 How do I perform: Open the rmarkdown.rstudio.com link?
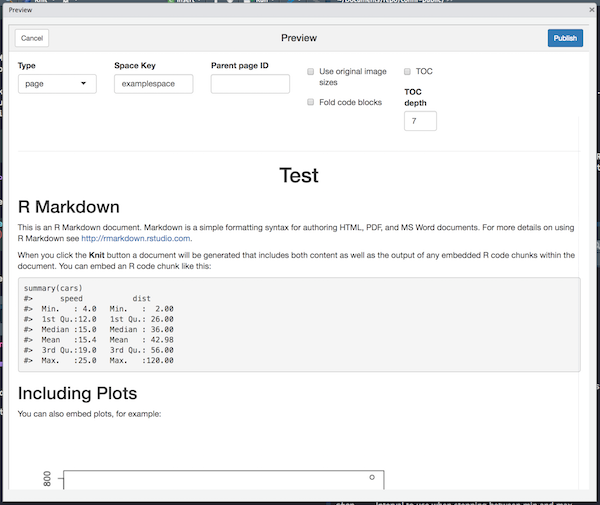point(135,238)
